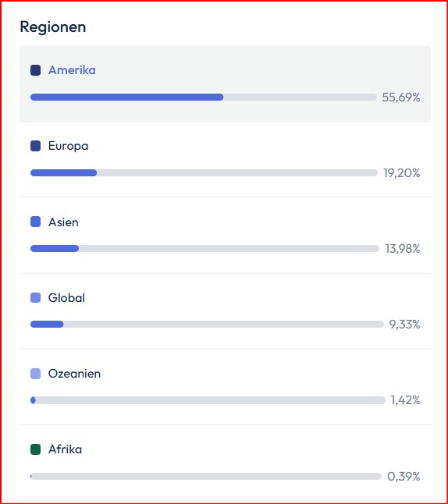Image resolution: width=448 pixels, height=504 pixels.
Task: Click the Amerika progress bar
Action: pos(203,97)
